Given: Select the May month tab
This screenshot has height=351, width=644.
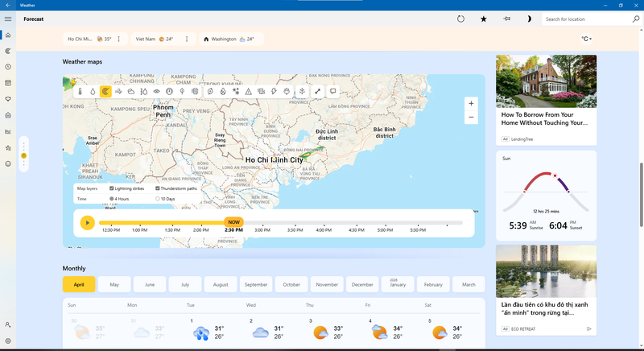Looking at the screenshot, I should tap(114, 284).
